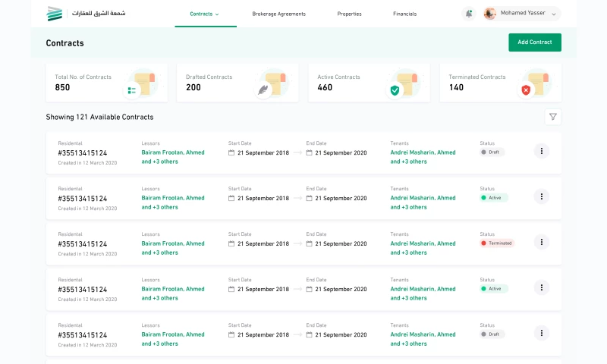The height and width of the screenshot is (364, 607).
Task: Open the filter icon above contracts list
Action: point(553,117)
